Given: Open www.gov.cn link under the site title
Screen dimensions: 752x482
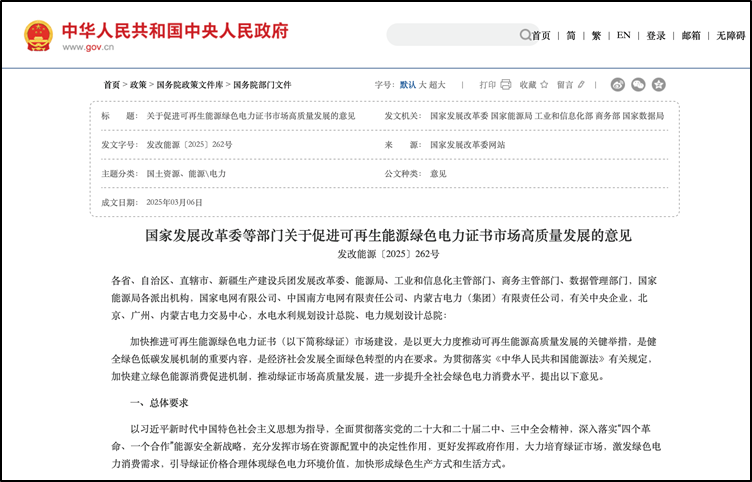Looking at the screenshot, I should (87, 47).
